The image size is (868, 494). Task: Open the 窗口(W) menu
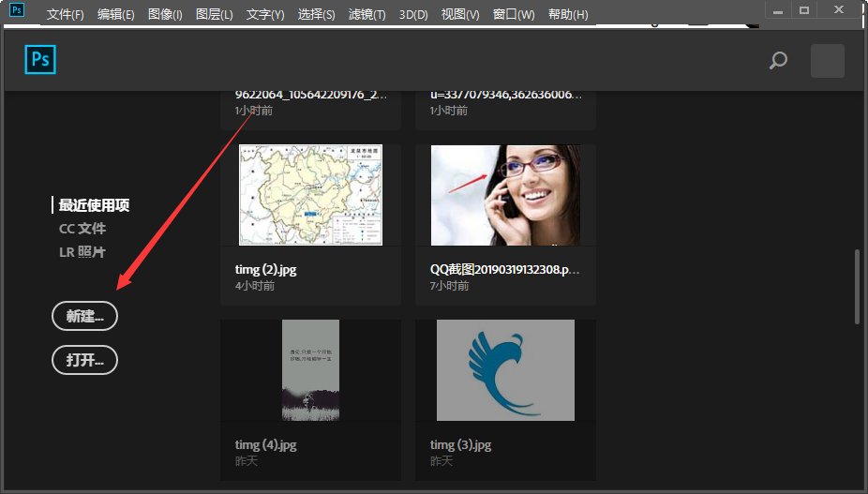514,14
